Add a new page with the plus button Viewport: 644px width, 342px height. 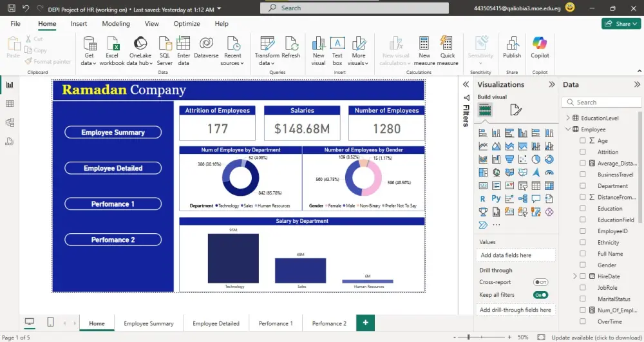[x=366, y=323]
